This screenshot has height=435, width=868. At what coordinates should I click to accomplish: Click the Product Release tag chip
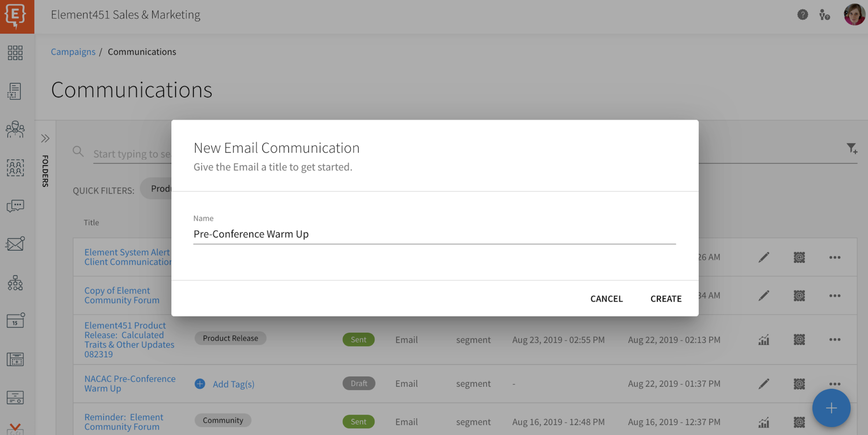pos(230,338)
